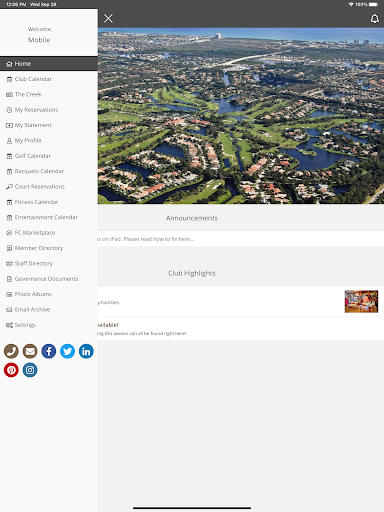Viewport: 384px width, 512px height.
Task: View My Profile page
Action: pyautogui.click(x=49, y=140)
